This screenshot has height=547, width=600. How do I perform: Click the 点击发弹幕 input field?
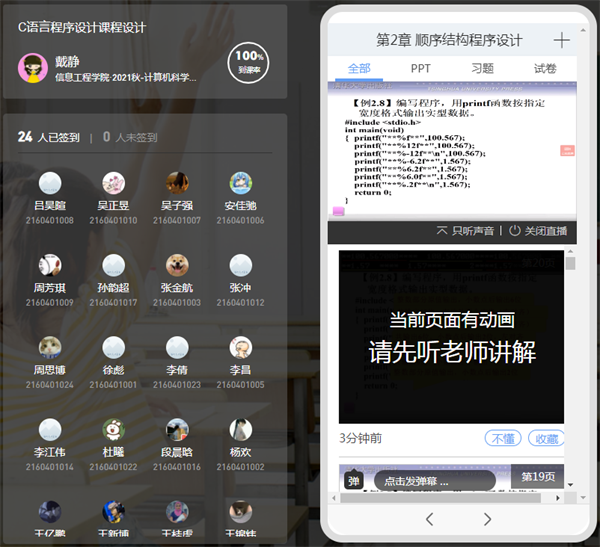(x=433, y=481)
